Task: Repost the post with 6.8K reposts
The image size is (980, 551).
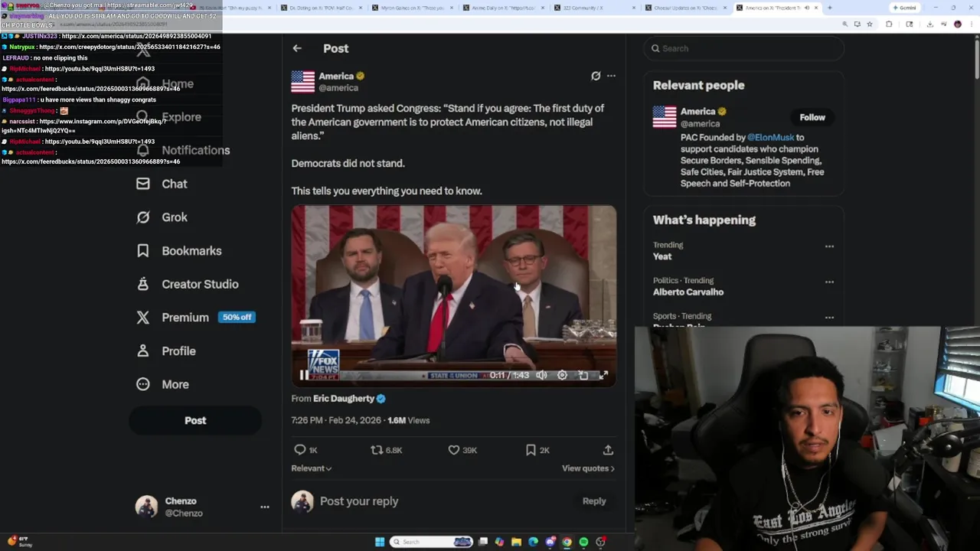Action: pos(386,450)
